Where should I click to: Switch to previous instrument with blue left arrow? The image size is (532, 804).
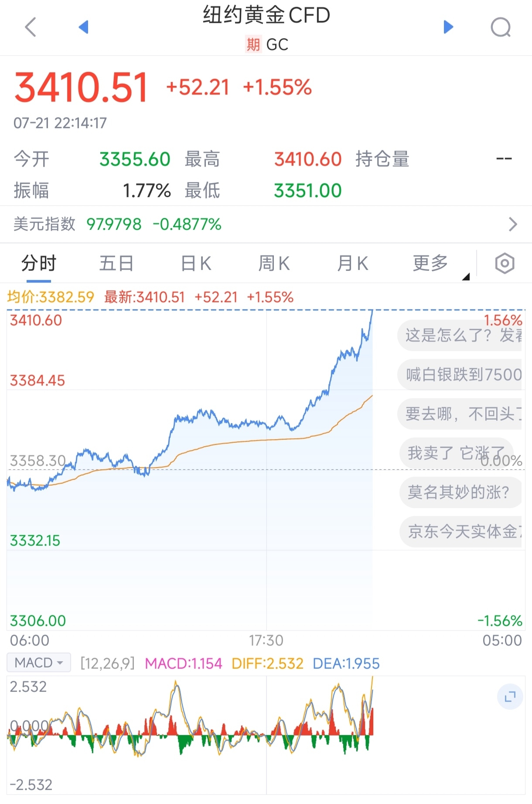83,27
